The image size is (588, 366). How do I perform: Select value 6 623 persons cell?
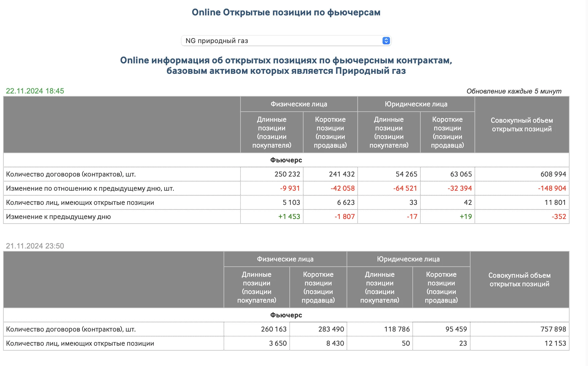346,202
